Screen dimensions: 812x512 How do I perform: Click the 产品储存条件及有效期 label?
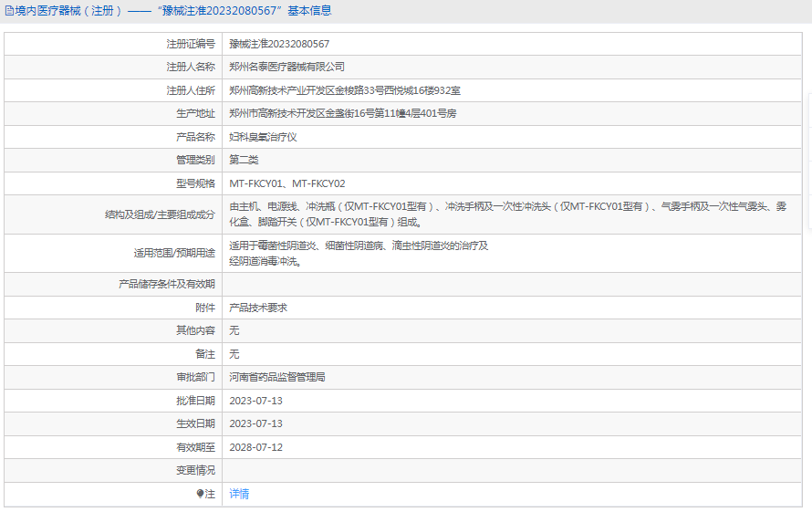click(167, 284)
